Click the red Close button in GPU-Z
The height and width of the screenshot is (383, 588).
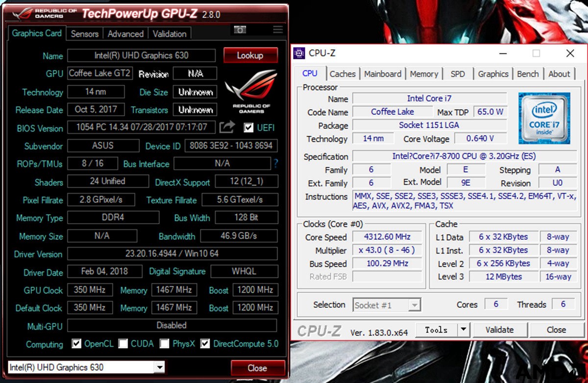(257, 368)
